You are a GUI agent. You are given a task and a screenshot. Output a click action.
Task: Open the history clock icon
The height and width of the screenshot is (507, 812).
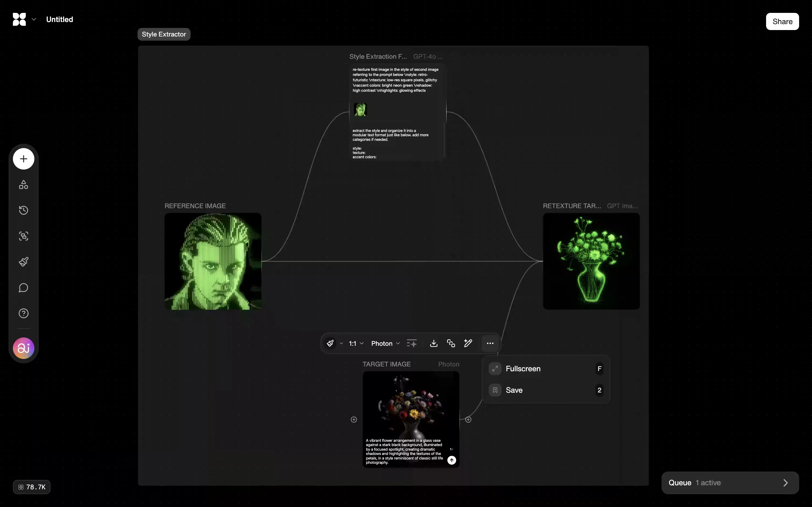pos(23,210)
